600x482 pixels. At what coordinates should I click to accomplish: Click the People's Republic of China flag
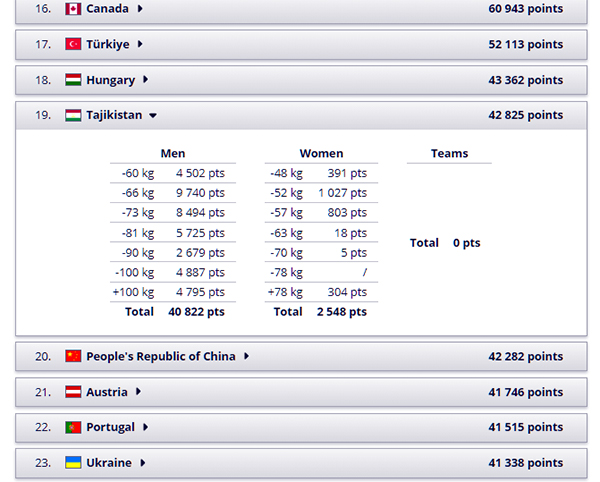(x=73, y=356)
